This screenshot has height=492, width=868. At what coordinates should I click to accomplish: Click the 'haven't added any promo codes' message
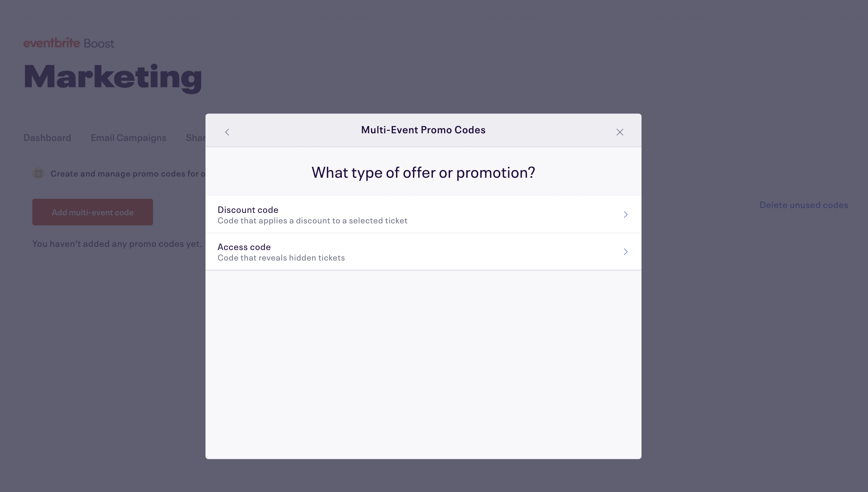pyautogui.click(x=117, y=244)
